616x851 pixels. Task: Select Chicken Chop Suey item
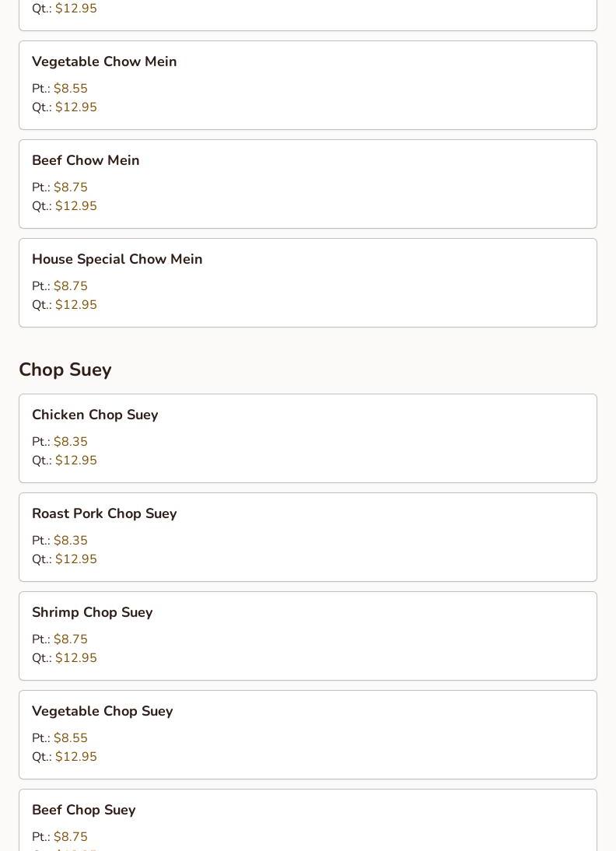pos(308,439)
